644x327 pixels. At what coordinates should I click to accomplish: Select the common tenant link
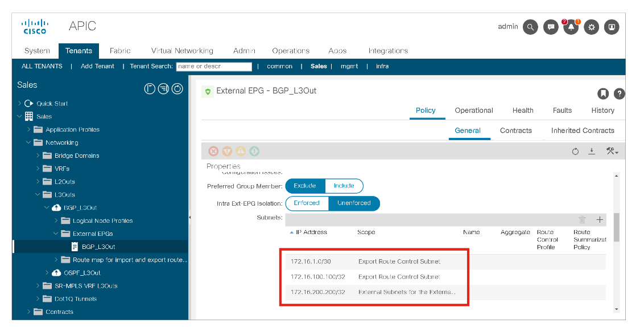point(279,66)
